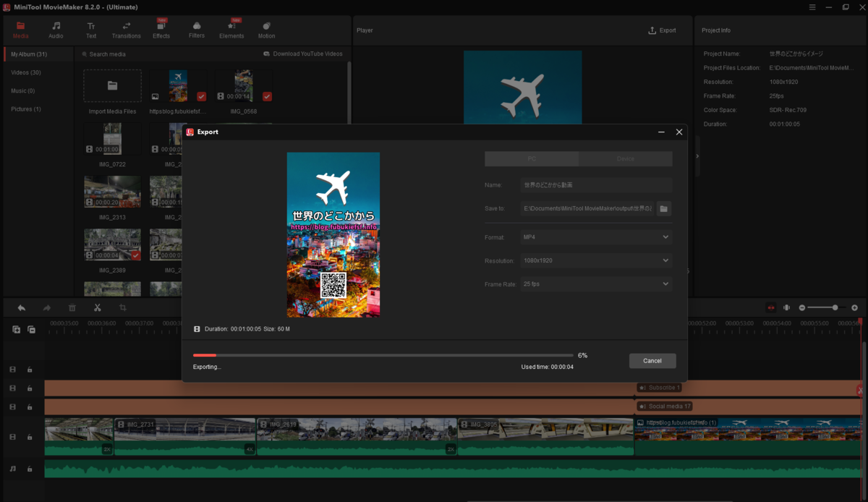Screen dimensions: 868x502
Task: Click the Save to path field
Action: [x=587, y=208]
